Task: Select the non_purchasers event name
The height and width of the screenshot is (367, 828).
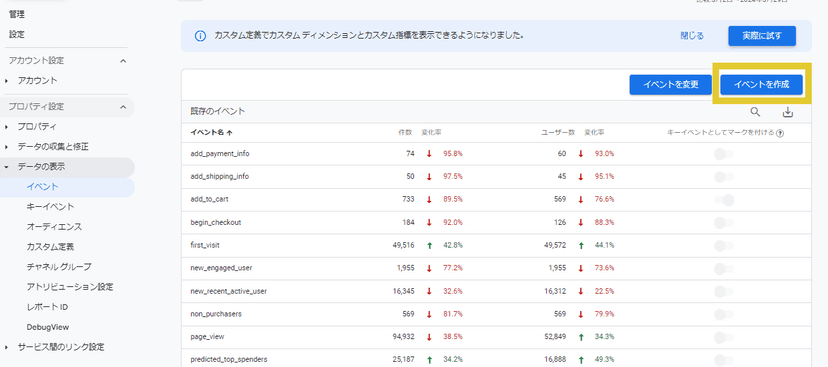Action: click(216, 314)
